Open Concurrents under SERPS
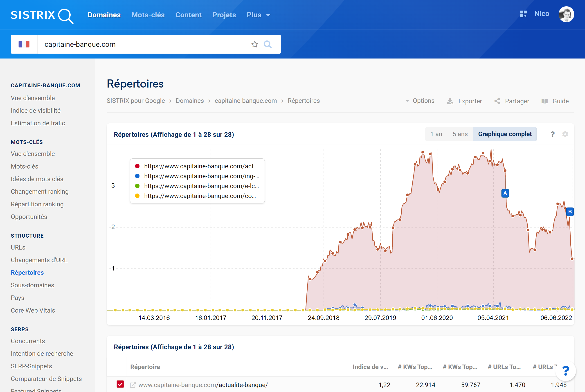Viewport: 585px width, 392px height. [28, 341]
